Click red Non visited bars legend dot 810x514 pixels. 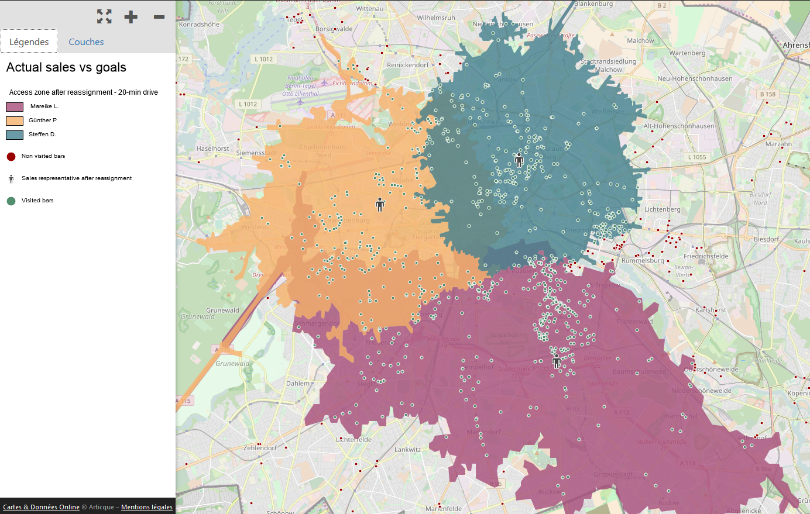click(11, 156)
